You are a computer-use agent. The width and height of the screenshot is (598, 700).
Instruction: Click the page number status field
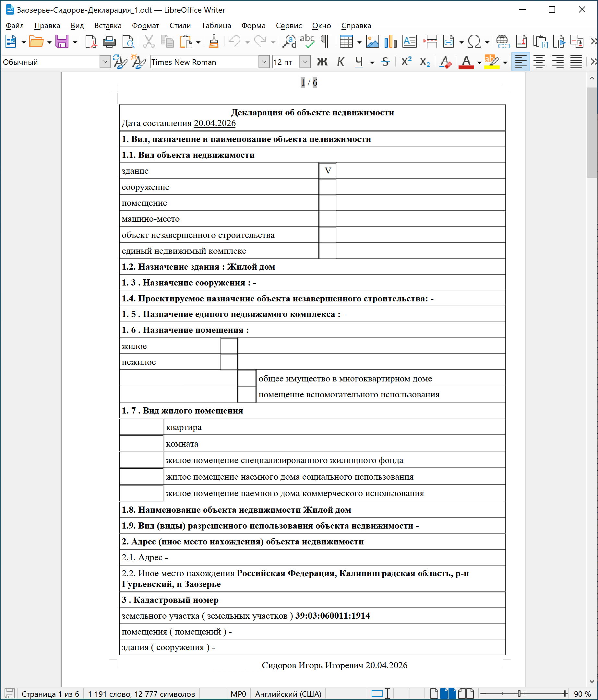[x=50, y=694]
